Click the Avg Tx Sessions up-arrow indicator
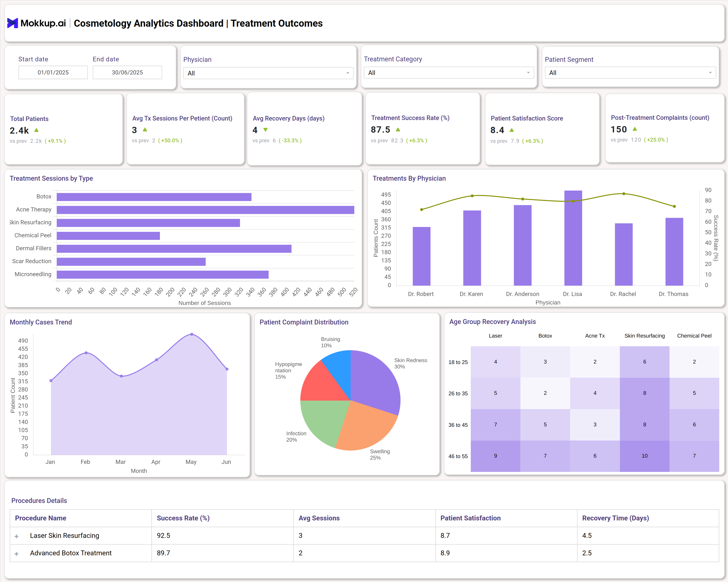This screenshot has width=728, height=582. 145,129
